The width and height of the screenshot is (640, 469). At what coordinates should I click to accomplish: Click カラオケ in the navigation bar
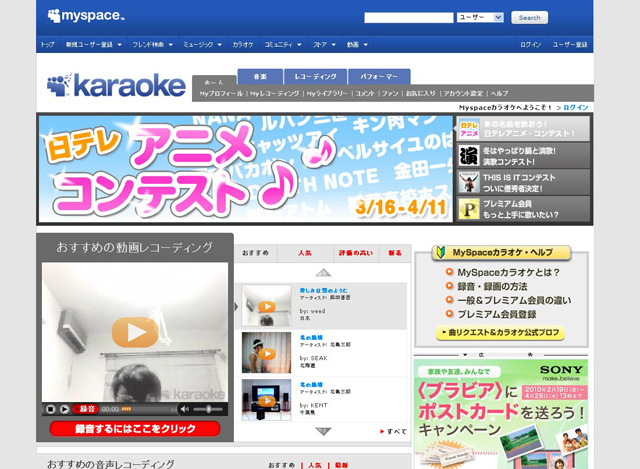pos(243,44)
